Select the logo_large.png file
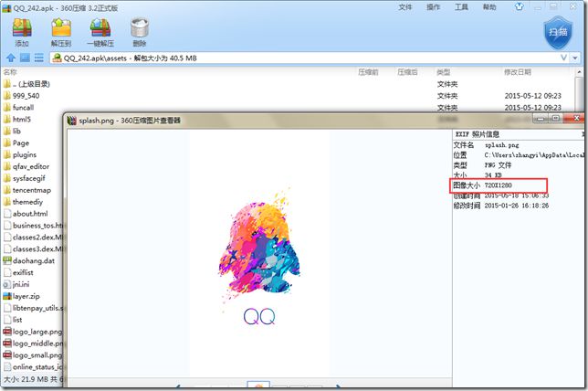 (x=33, y=332)
